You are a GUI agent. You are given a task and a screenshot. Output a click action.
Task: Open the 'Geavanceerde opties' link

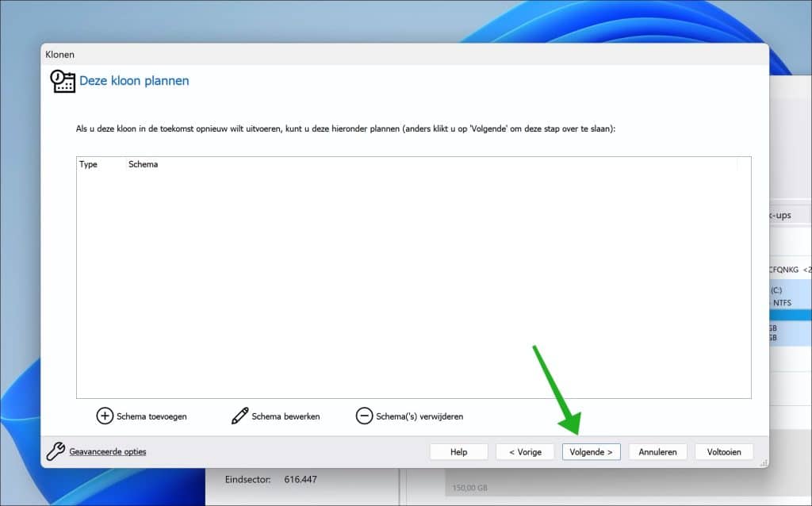[108, 452]
